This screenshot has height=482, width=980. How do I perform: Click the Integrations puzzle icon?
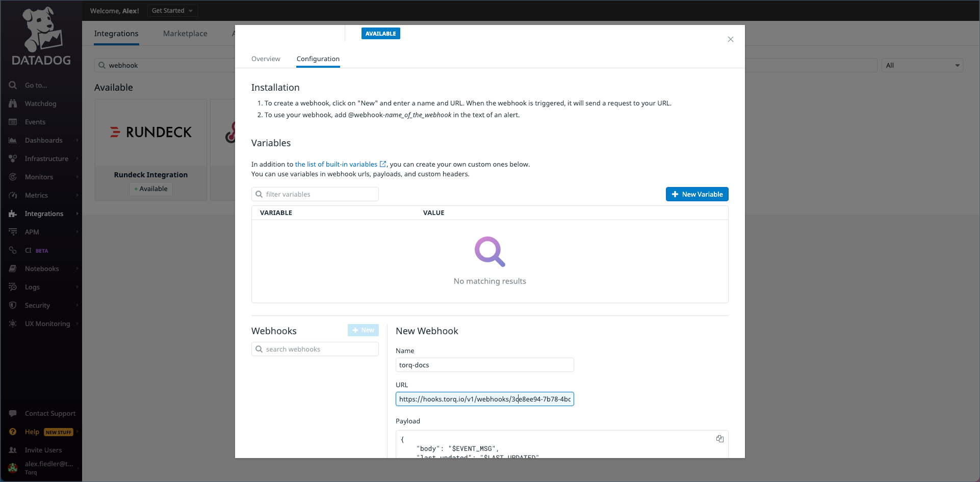13,213
